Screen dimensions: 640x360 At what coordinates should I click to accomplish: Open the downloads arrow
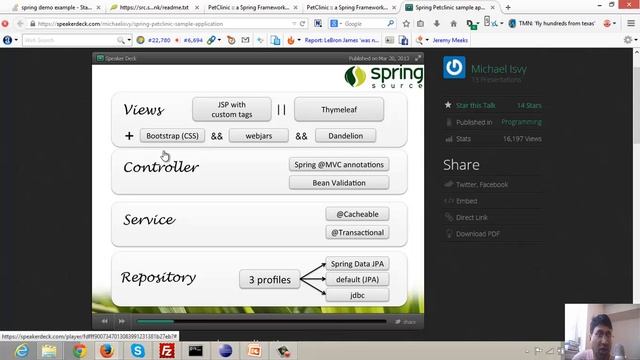click(437, 24)
